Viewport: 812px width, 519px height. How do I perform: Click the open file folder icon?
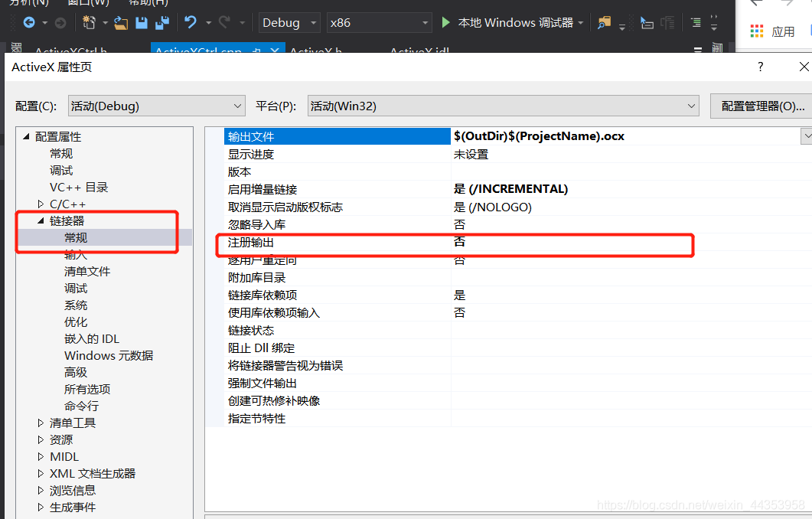click(121, 23)
